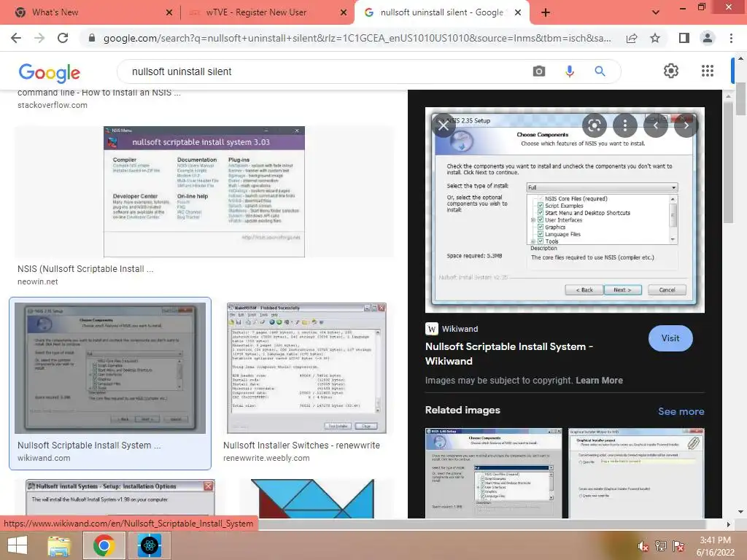Start voice search microphone

[x=569, y=71]
